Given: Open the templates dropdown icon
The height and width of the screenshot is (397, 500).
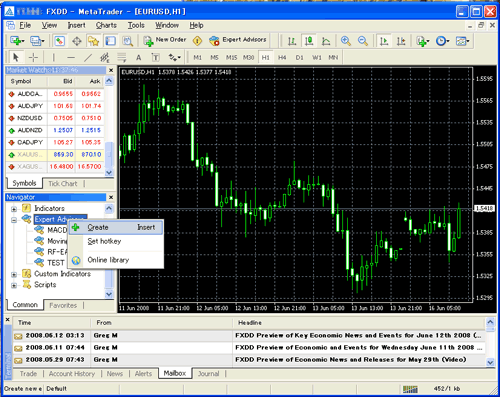Looking at the screenshot, I should click(x=463, y=41).
